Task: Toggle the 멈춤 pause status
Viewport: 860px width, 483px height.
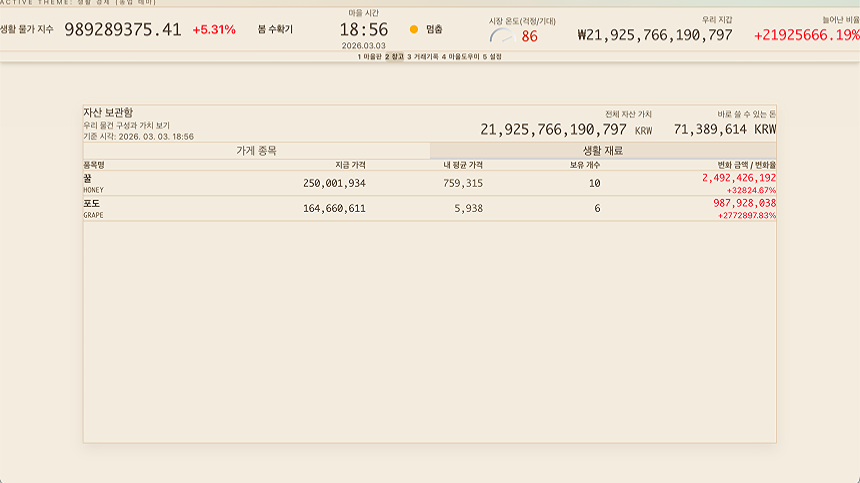Action: (x=434, y=30)
